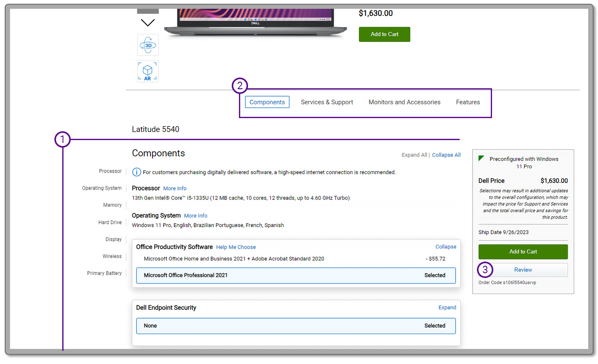Click Preconfigured with Windows 11 Pro label

coord(524,163)
